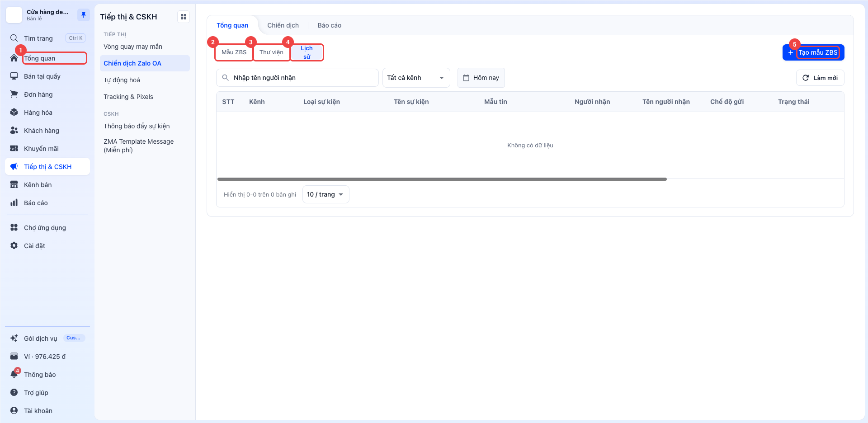Click the Kênh bán store icon
The width and height of the screenshot is (868, 423).
[14, 185]
